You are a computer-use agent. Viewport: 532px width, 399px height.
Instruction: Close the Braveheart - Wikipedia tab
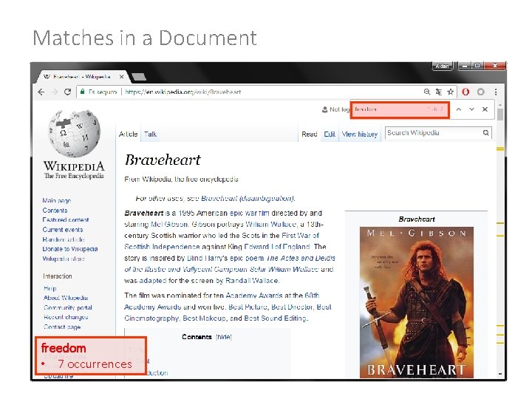pyautogui.click(x=121, y=77)
